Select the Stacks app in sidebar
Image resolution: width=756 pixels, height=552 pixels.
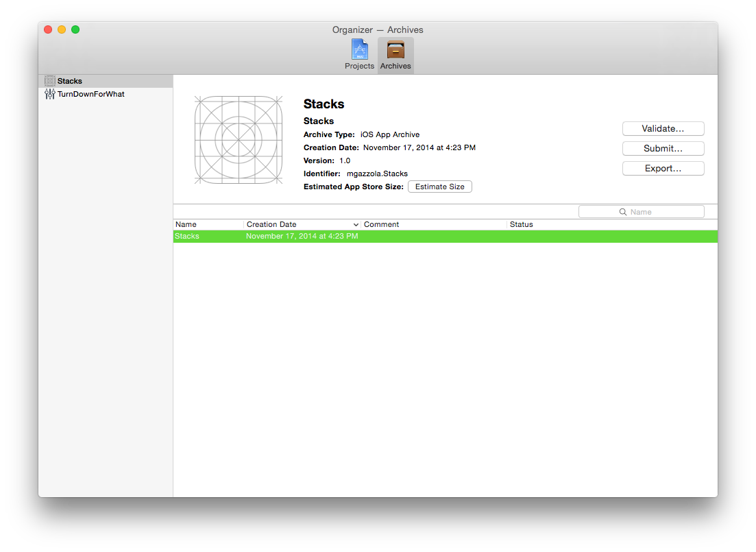[70, 81]
